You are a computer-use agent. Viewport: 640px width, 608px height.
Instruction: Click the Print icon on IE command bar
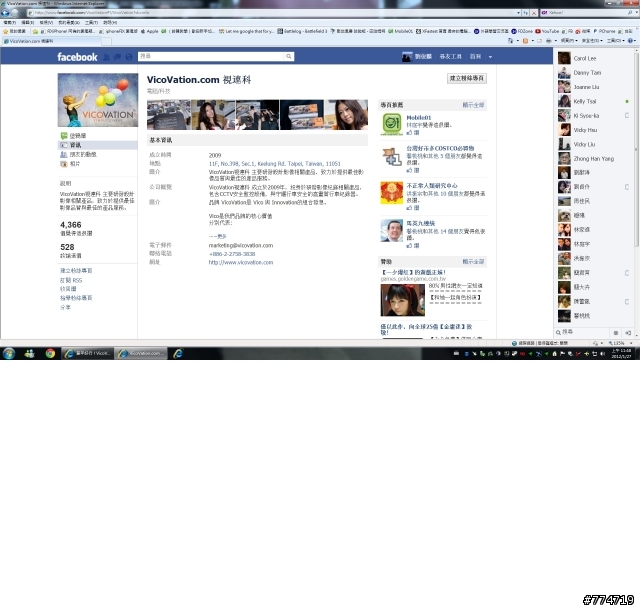point(549,41)
